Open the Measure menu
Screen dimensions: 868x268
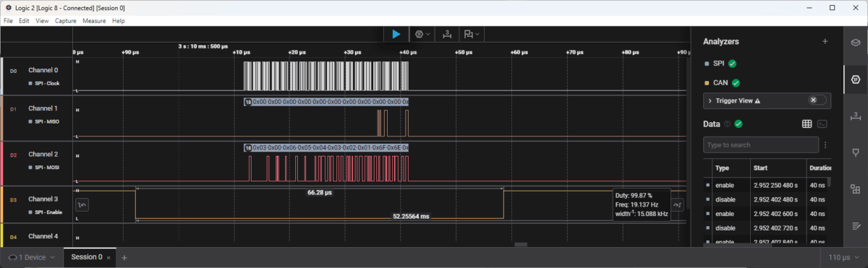94,21
